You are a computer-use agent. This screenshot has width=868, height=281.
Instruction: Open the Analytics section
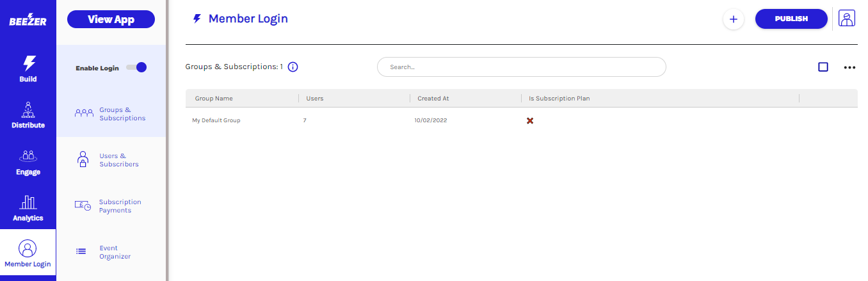tap(28, 209)
